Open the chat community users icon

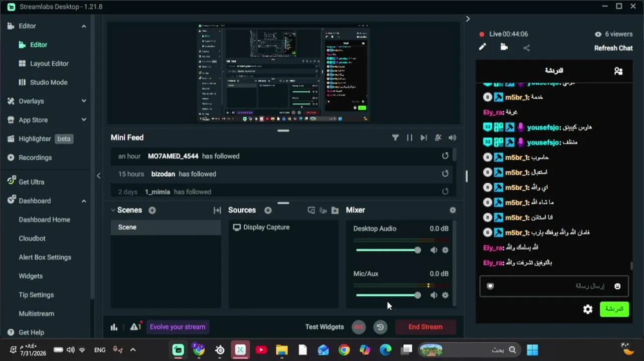click(618, 71)
